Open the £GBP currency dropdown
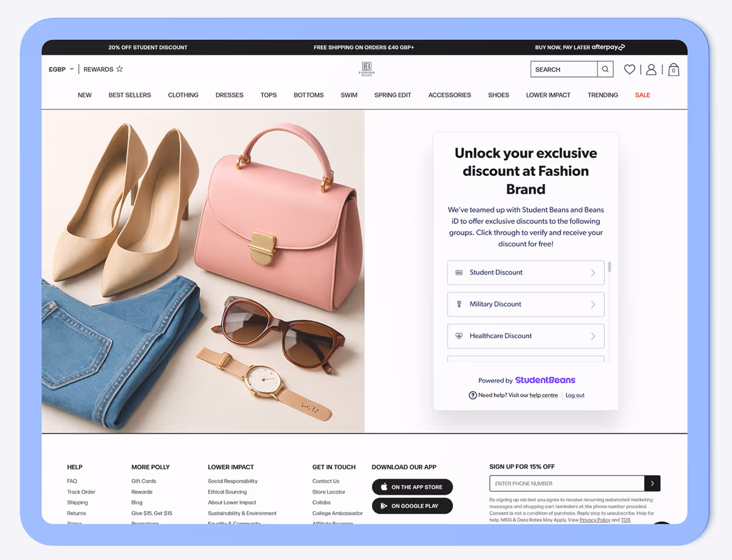This screenshot has width=732, height=560. click(x=62, y=69)
